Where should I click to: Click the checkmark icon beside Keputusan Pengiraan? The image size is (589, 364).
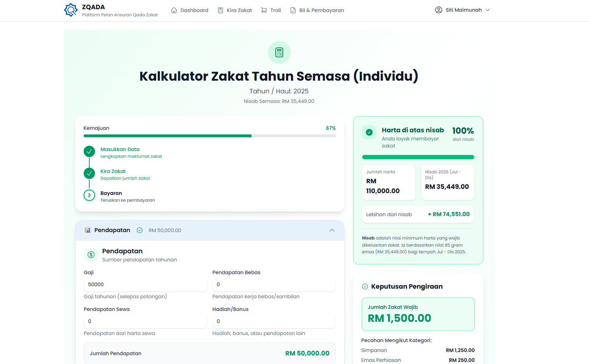pos(365,287)
